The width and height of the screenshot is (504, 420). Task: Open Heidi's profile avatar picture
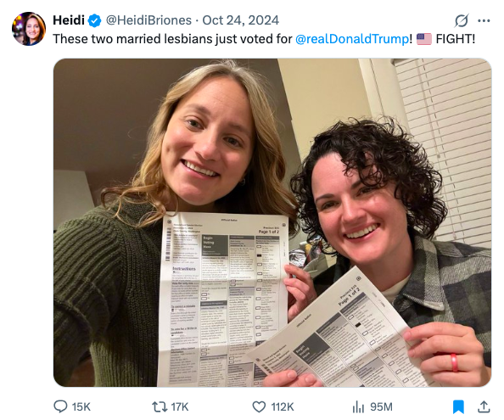coord(29,29)
